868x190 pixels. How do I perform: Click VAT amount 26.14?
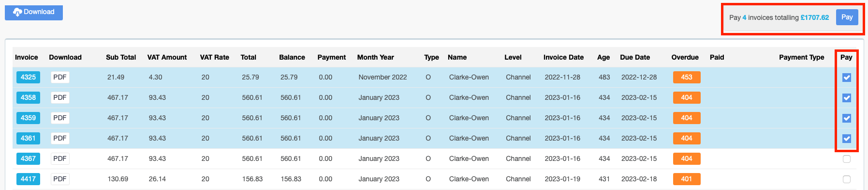pyautogui.click(x=157, y=179)
